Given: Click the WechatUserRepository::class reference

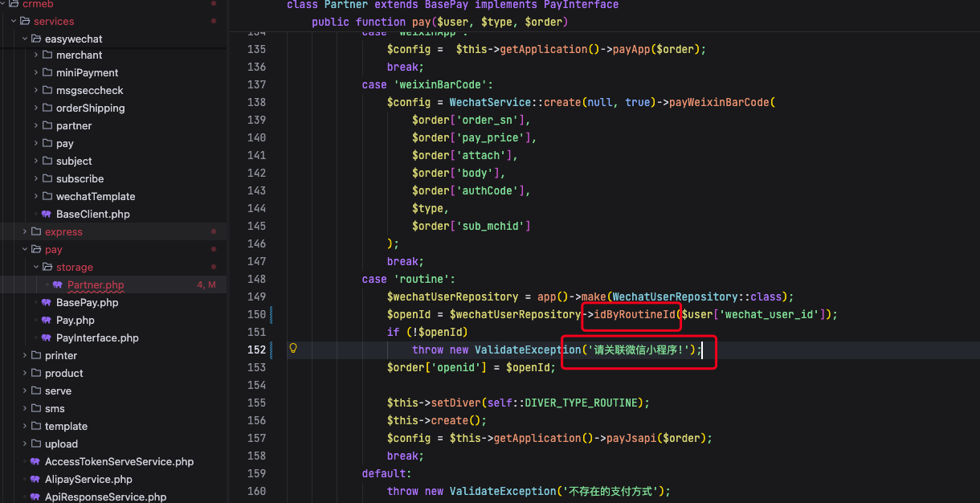Looking at the screenshot, I should [x=697, y=296].
